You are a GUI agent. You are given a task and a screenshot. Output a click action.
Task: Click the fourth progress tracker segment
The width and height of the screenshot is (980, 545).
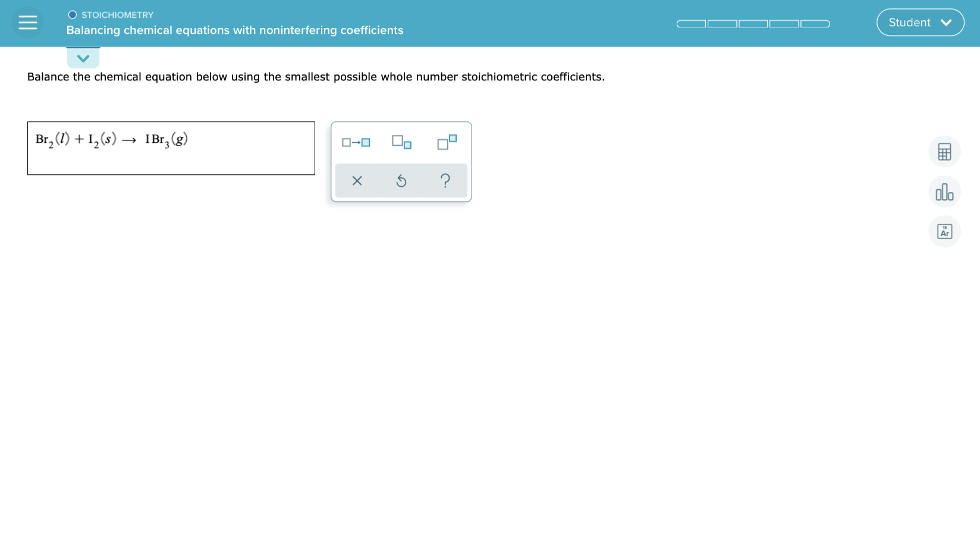click(784, 23)
